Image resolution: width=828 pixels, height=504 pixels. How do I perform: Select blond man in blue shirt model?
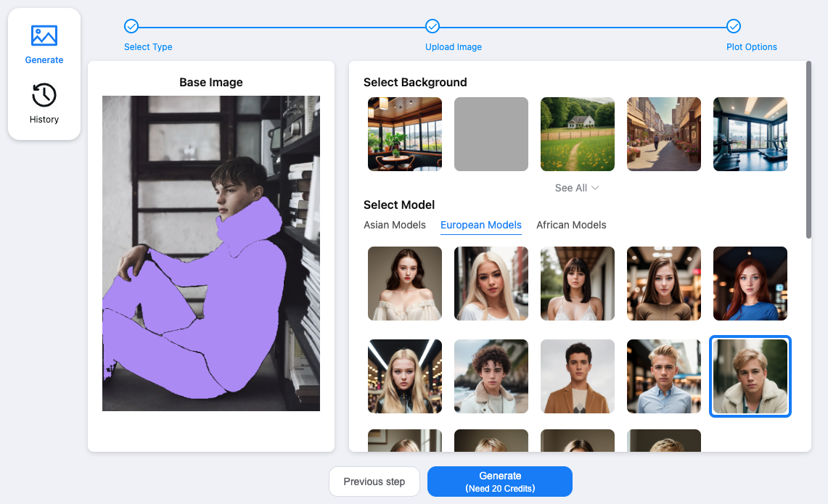[x=664, y=376]
